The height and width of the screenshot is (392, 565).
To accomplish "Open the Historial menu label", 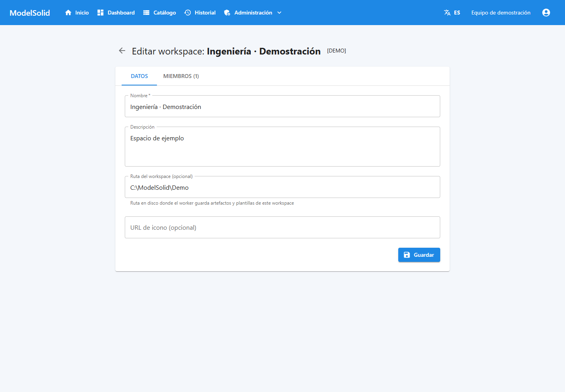I will click(x=205, y=13).
